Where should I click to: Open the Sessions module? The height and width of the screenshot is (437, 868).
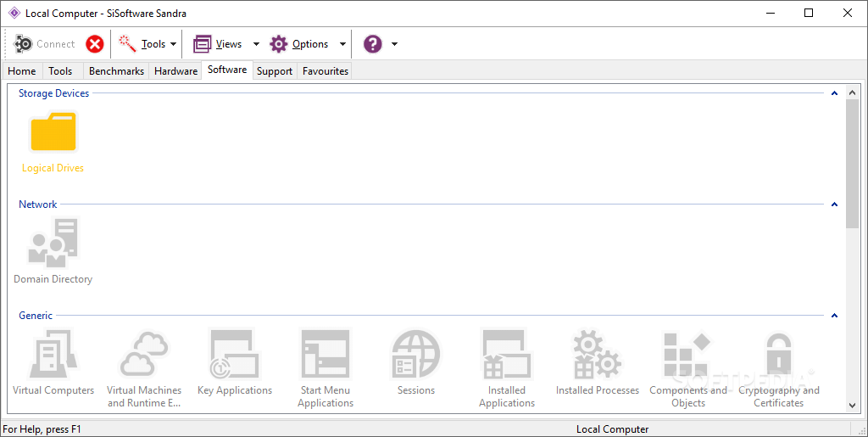pyautogui.click(x=416, y=363)
